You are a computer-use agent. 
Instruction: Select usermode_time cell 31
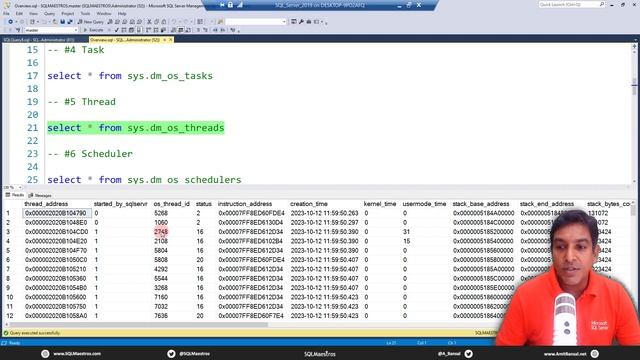[406, 232]
